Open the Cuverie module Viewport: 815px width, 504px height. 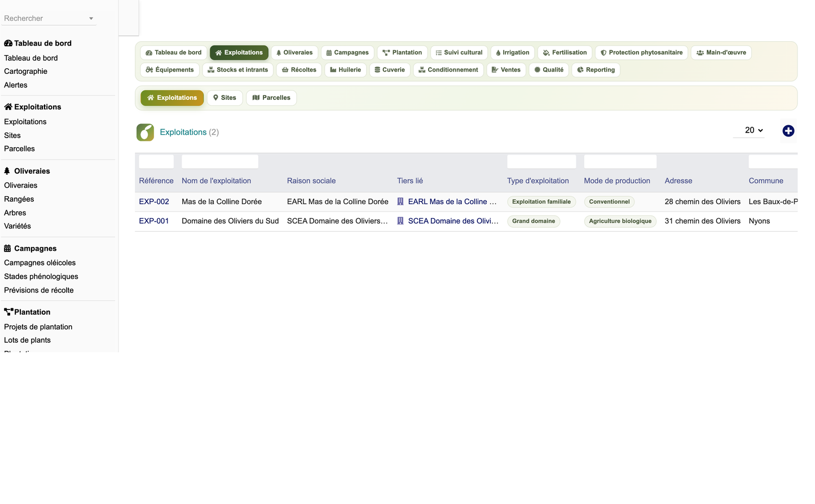[x=390, y=70]
